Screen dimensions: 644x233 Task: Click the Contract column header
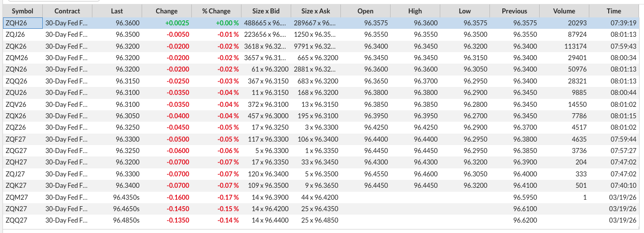tap(67, 11)
